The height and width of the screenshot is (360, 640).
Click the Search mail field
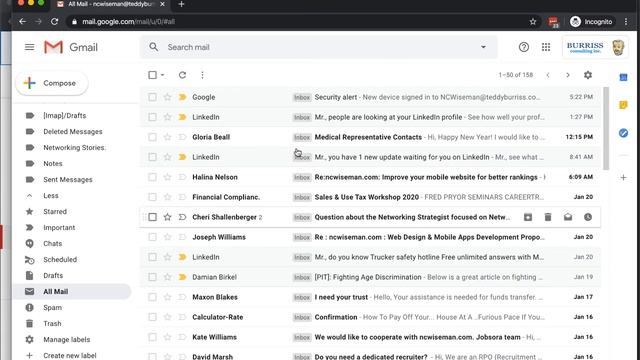click(318, 47)
